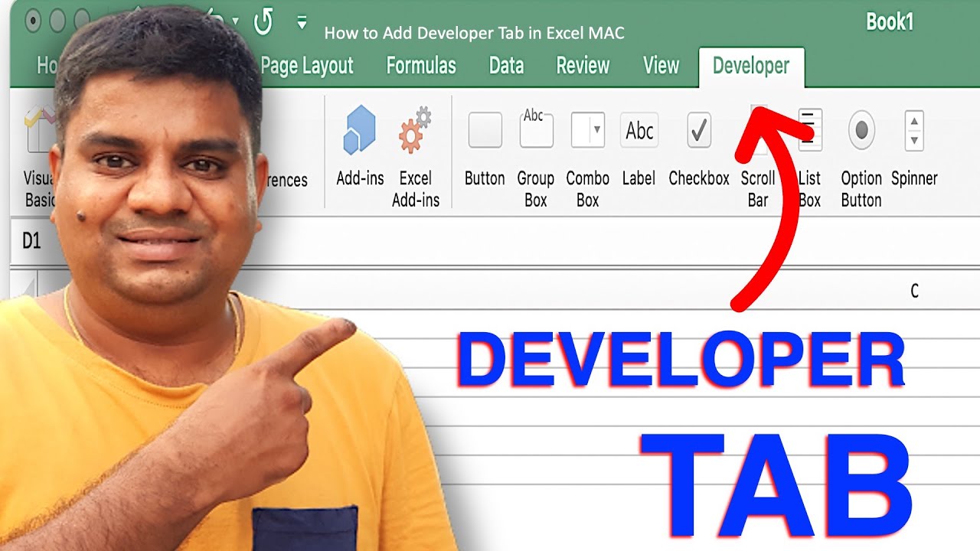Switch to the Page Layout tab
Viewport: 980px width, 551px height.
tap(307, 66)
